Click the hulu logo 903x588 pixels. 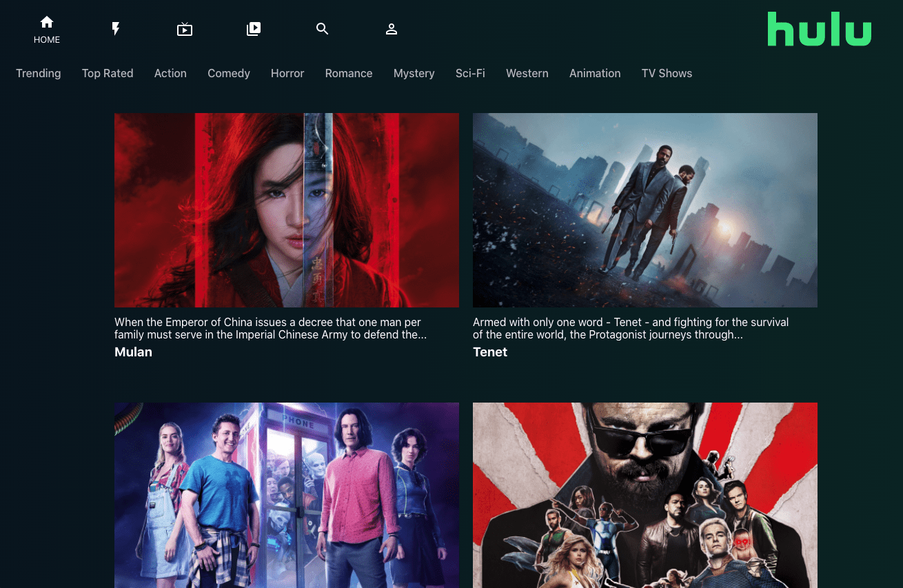coord(820,29)
